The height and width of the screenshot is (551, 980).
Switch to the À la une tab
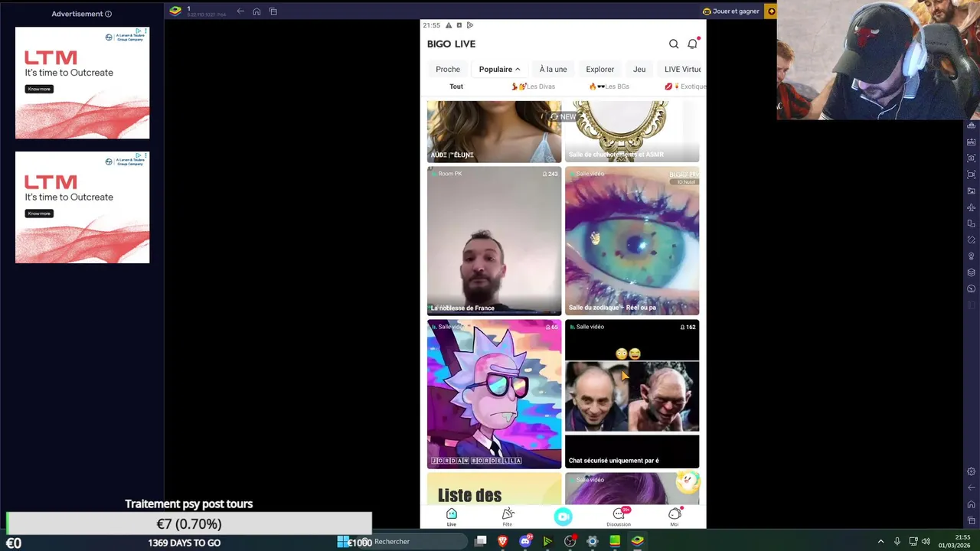553,69
